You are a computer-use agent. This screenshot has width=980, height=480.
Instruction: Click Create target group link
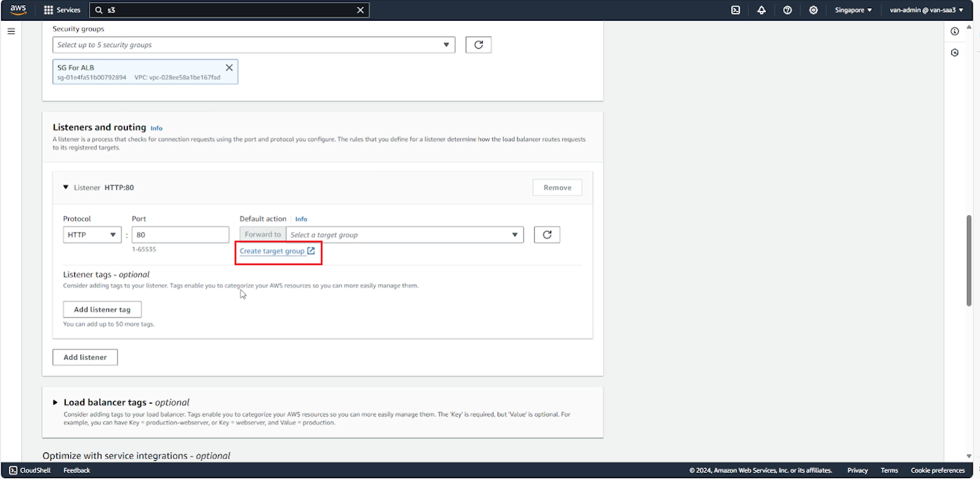click(x=271, y=251)
